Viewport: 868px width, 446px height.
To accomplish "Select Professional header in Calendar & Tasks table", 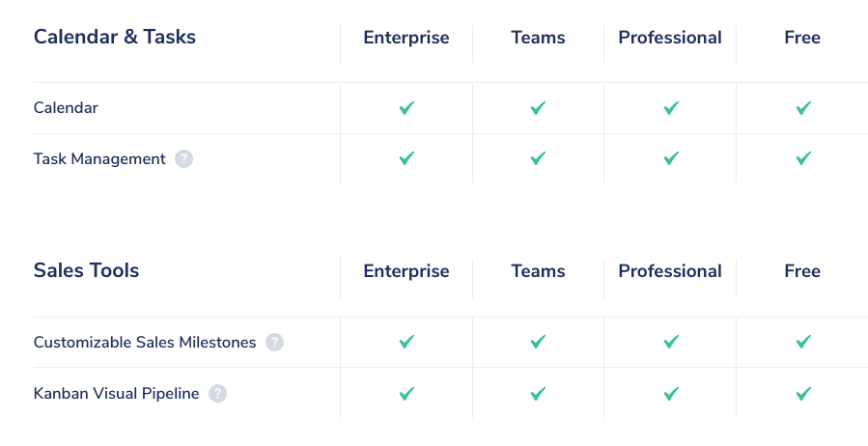I will [670, 37].
